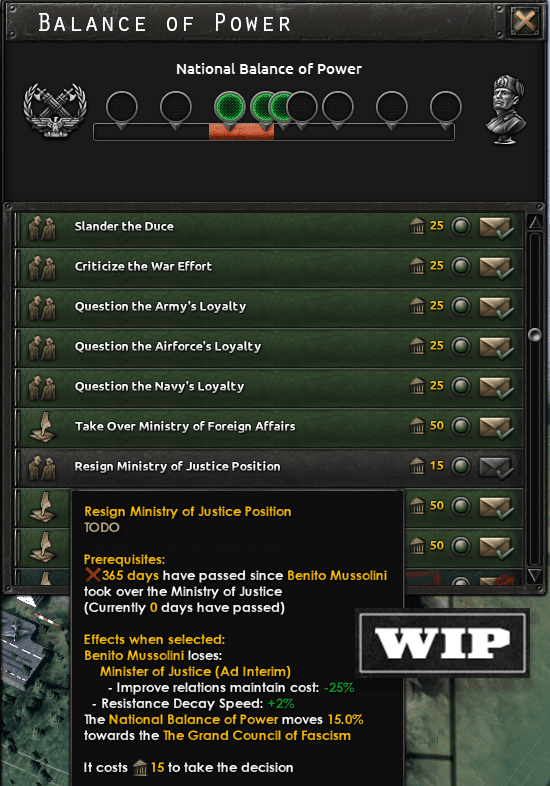The height and width of the screenshot is (786, 550).
Task: Select the first green balance of power node
Action: click(229, 108)
